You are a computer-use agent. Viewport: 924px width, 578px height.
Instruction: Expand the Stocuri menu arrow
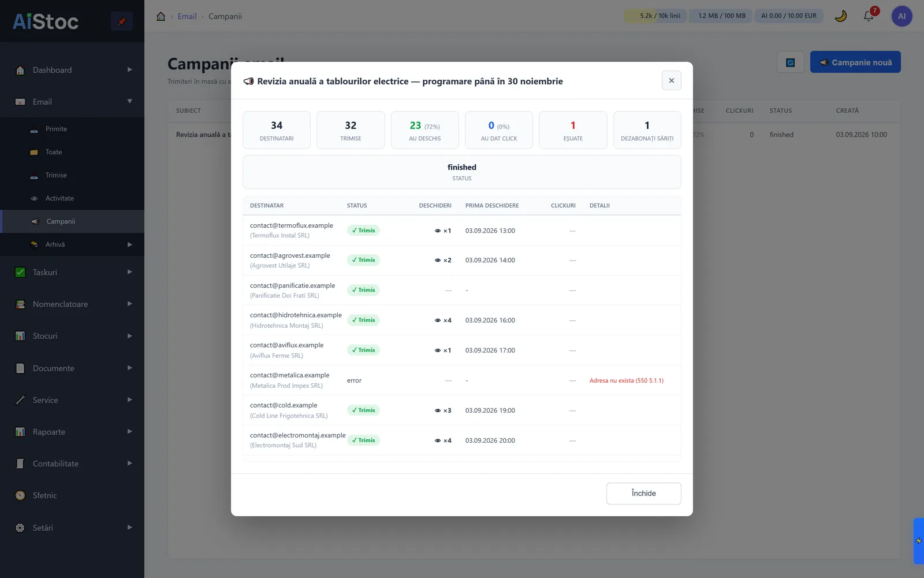(x=129, y=336)
